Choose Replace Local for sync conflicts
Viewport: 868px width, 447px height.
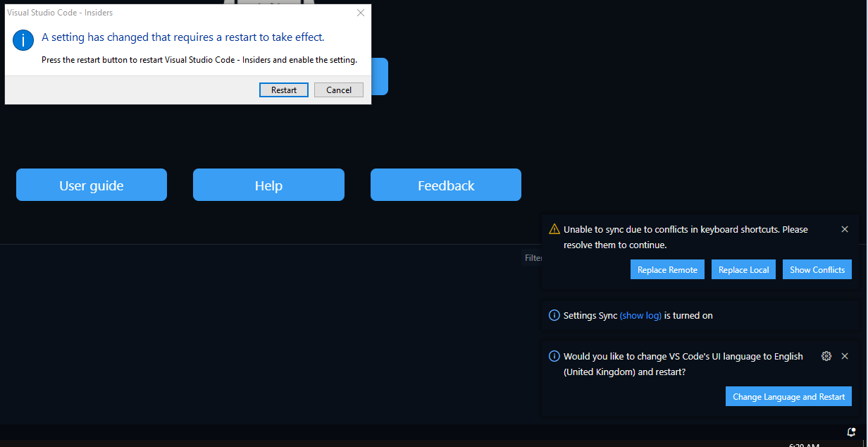point(743,269)
